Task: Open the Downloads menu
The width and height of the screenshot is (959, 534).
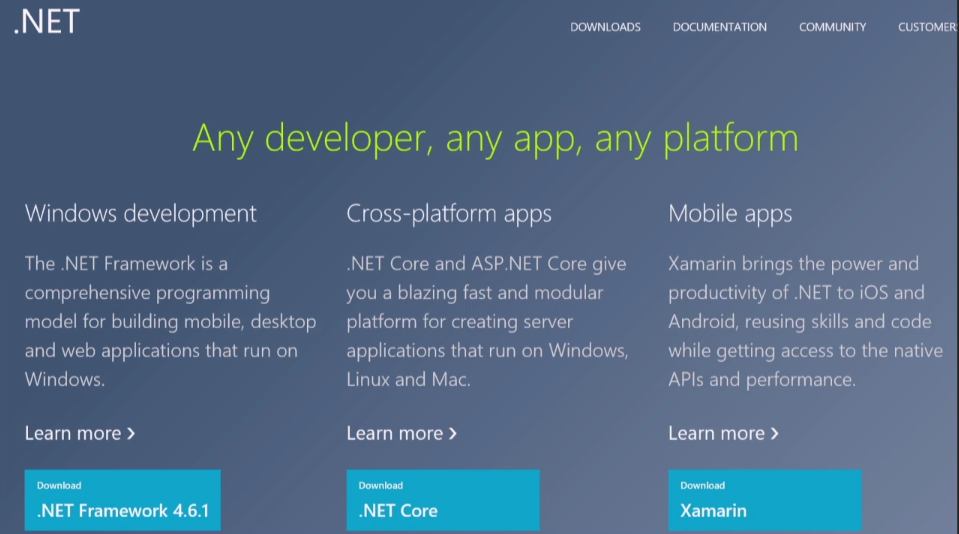Action: (605, 27)
